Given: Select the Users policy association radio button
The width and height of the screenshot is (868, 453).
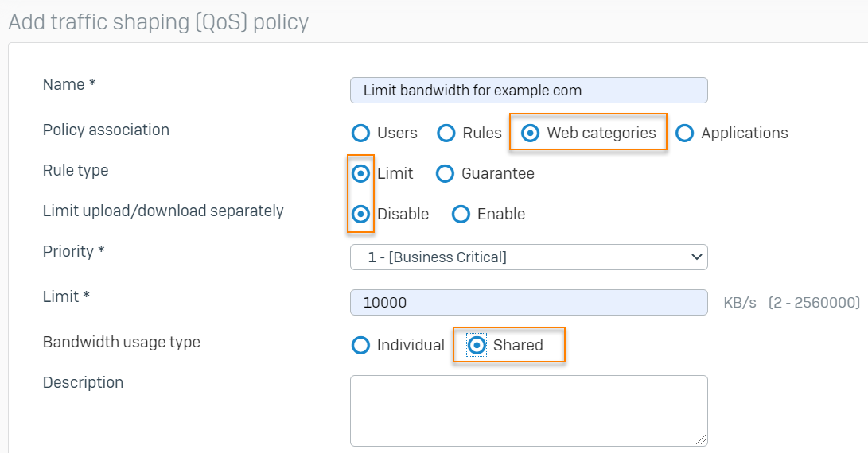Looking at the screenshot, I should pos(361,133).
